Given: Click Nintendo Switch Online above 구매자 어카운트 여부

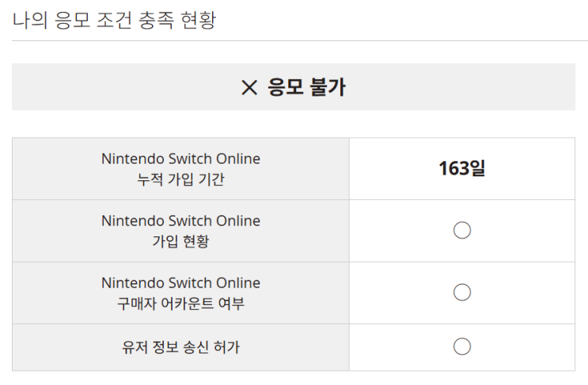Looking at the screenshot, I should (x=180, y=283).
